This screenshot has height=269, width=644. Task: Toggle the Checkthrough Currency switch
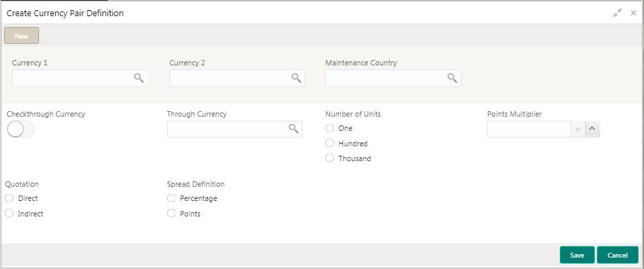click(20, 129)
